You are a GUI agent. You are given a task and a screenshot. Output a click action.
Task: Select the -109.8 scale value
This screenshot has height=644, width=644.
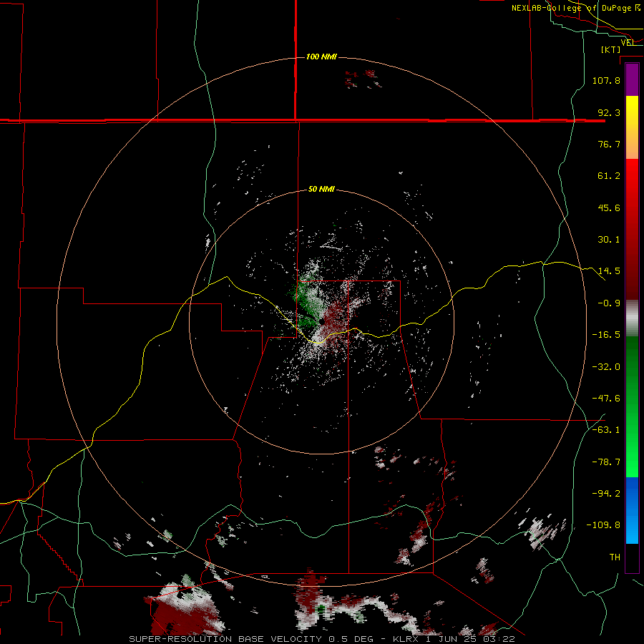coord(604,525)
